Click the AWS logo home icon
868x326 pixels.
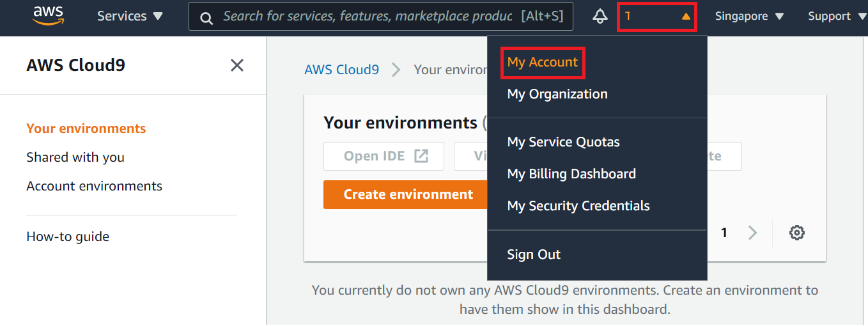pos(49,15)
